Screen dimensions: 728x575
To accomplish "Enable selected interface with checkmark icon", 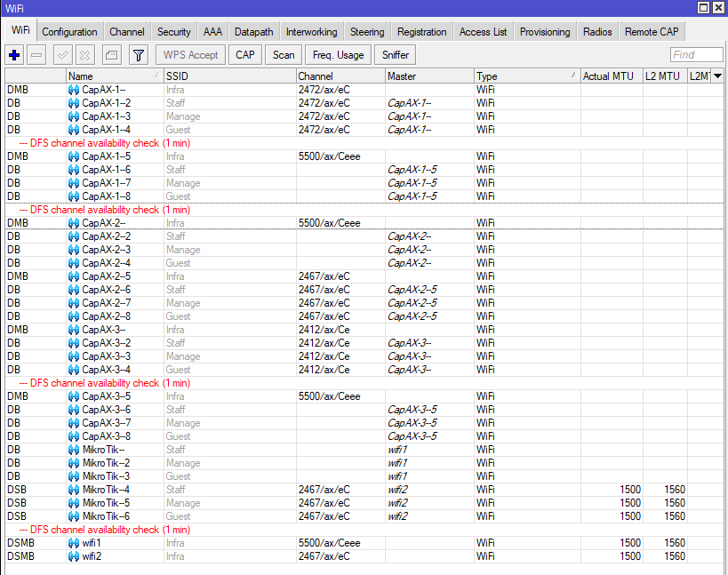I will coord(63,55).
